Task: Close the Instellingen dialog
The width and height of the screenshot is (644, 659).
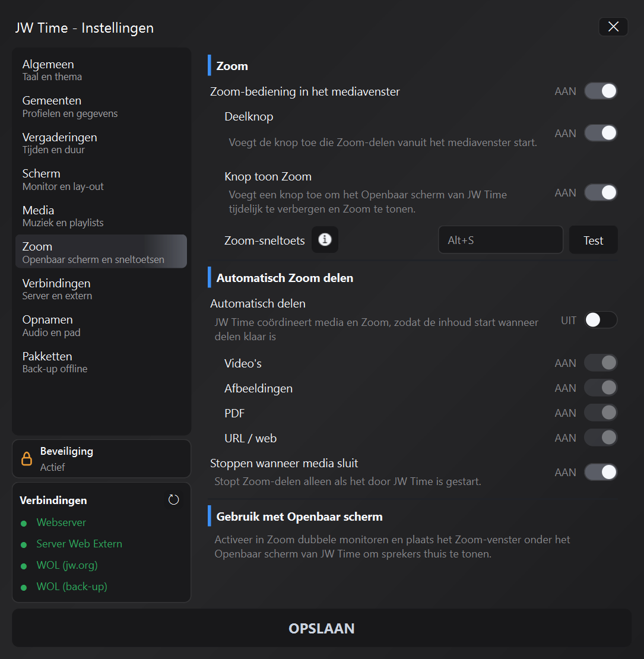Action: point(613,27)
